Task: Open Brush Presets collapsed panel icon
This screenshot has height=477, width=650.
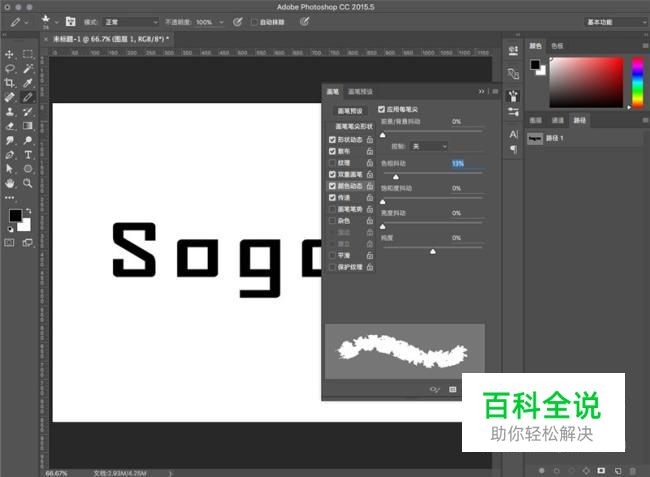Action: (513, 111)
